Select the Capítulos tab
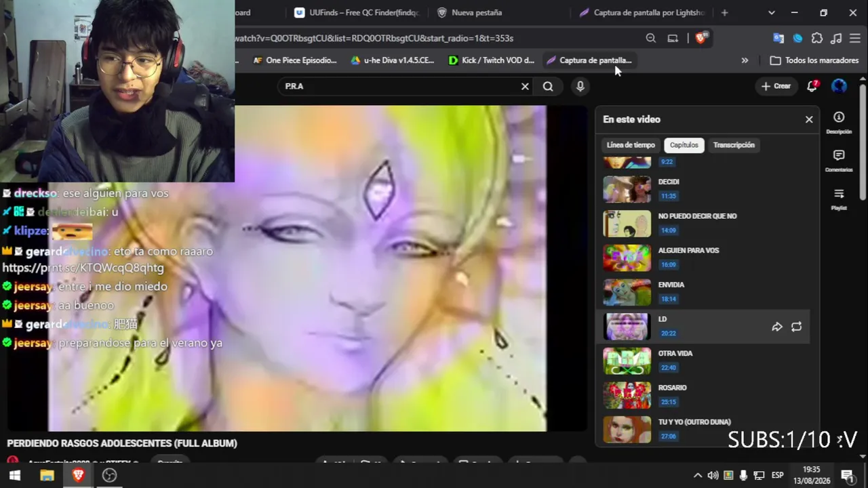868x488 pixels. (x=684, y=145)
